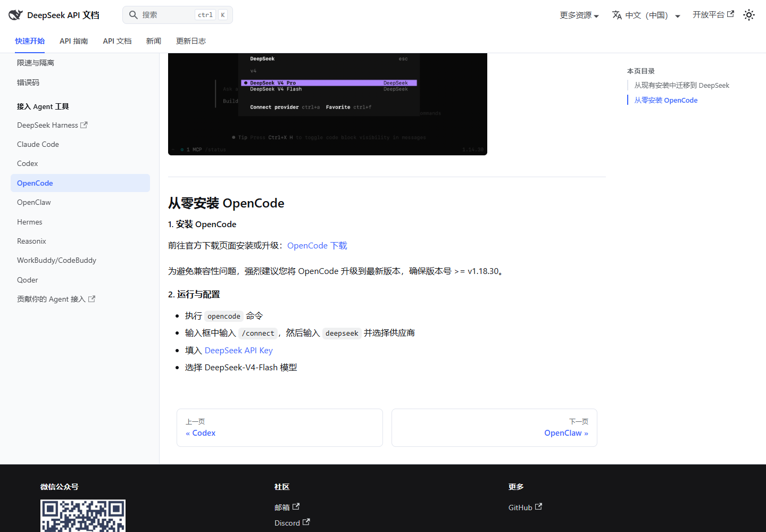Open Codex in the sidebar
766x532 pixels.
[x=80, y=163]
